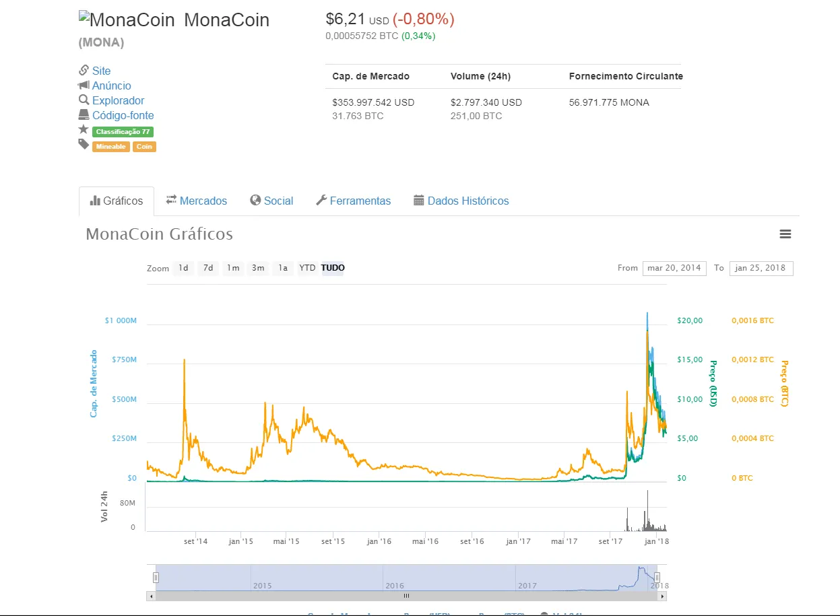Click the tag icon beside Mineable
The width and height of the screenshot is (840, 616).
tap(84, 144)
